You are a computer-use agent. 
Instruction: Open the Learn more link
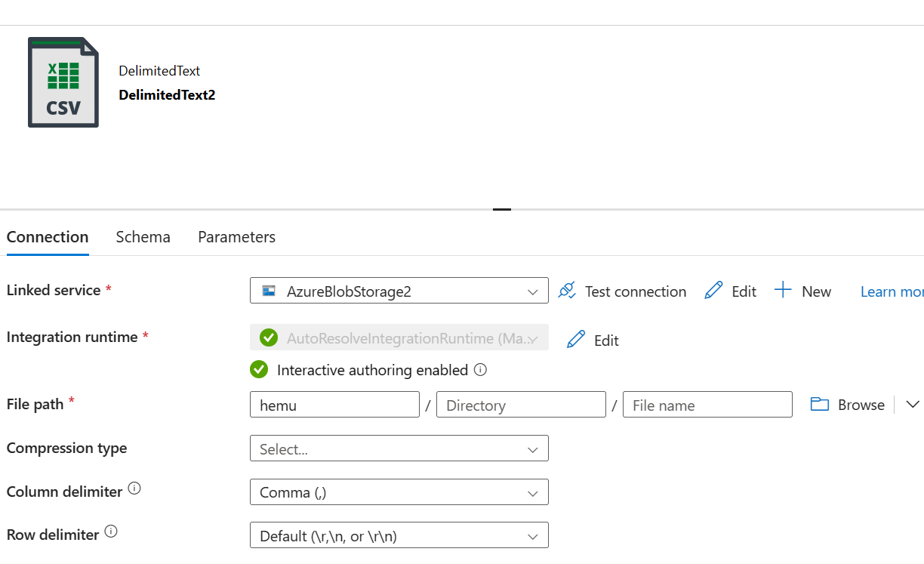892,291
